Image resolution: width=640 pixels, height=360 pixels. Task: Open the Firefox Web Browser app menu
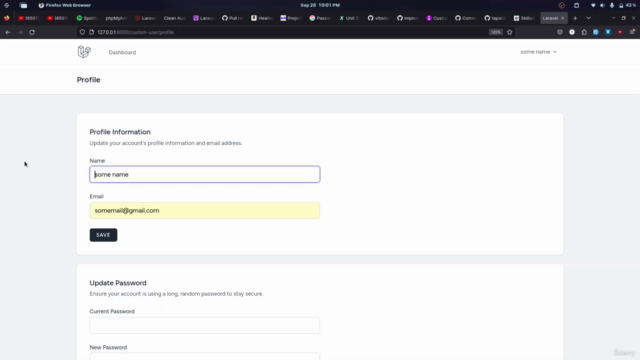click(x=64, y=5)
